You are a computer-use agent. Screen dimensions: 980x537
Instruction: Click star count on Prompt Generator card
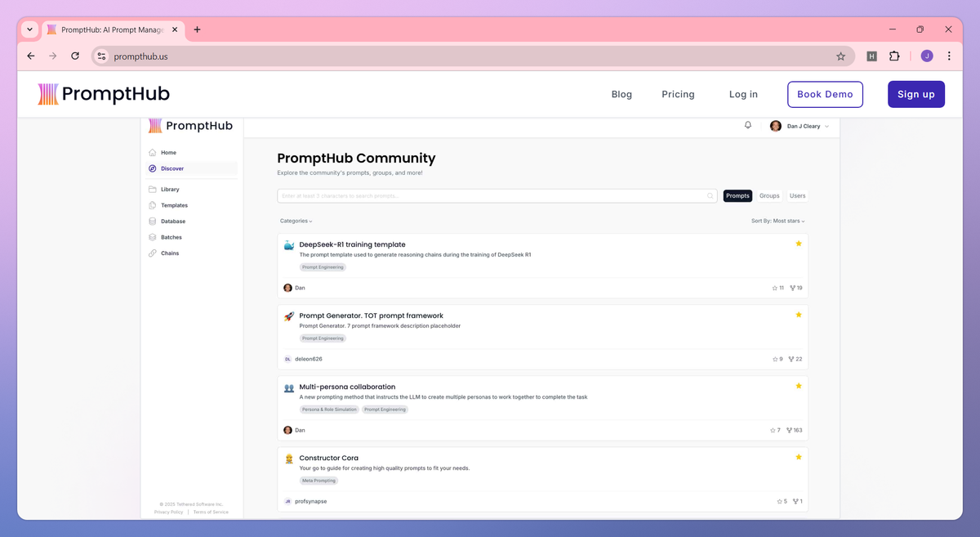[x=777, y=359]
